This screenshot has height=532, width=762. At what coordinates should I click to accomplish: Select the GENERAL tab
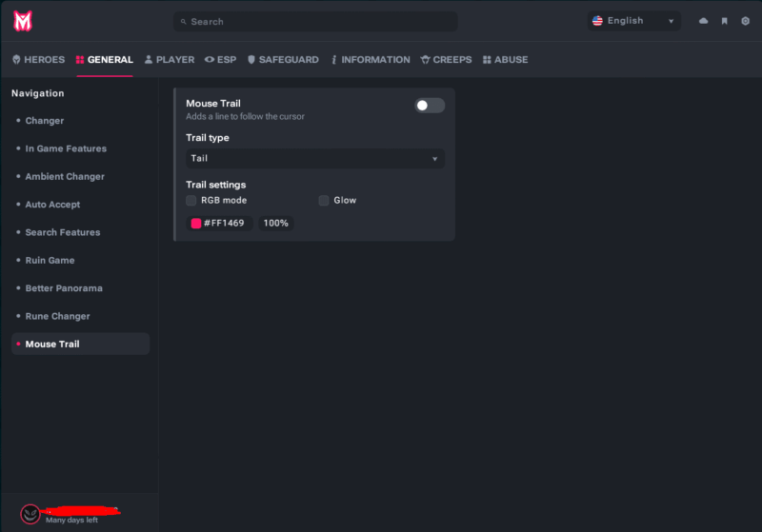click(105, 60)
